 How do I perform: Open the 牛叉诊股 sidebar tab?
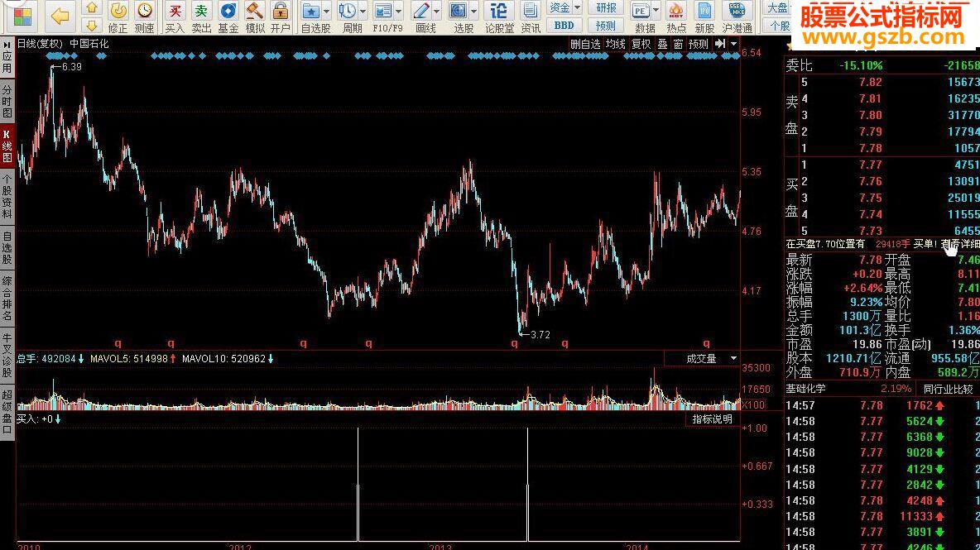click(x=7, y=353)
